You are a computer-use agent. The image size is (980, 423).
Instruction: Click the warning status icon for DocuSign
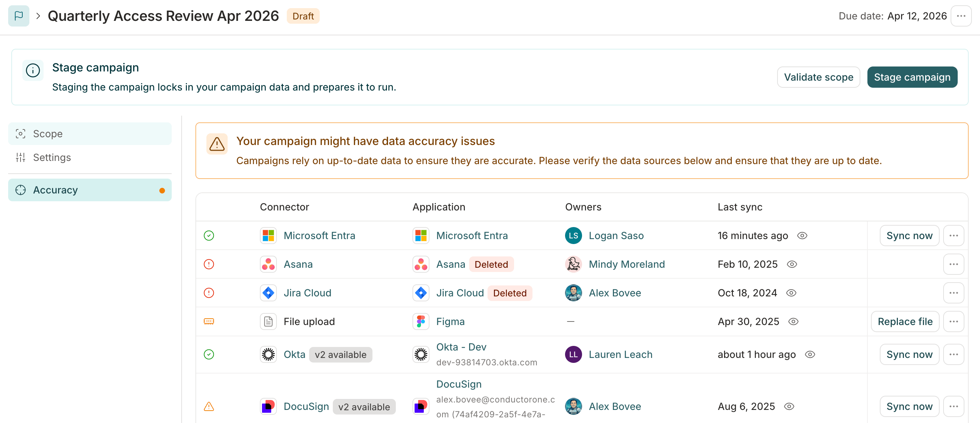click(209, 406)
